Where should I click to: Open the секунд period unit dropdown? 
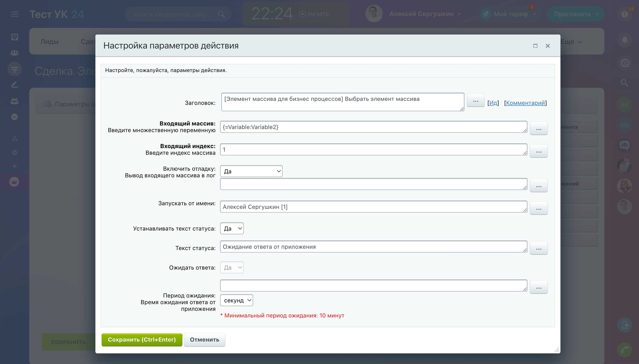[x=237, y=300]
